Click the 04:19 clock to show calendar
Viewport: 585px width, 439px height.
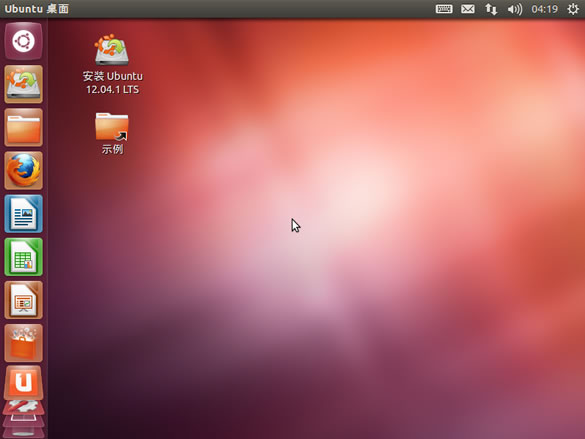click(544, 9)
